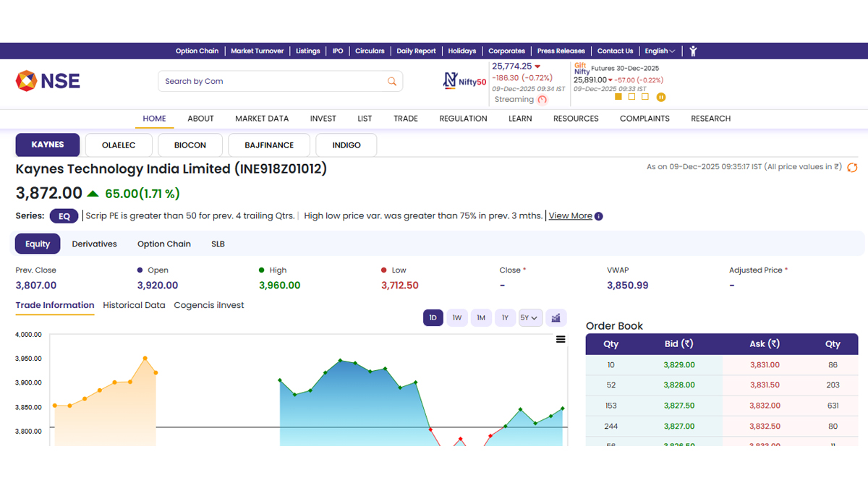Expand the English language dropdown
This screenshot has width=868, height=488.
[x=660, y=51]
